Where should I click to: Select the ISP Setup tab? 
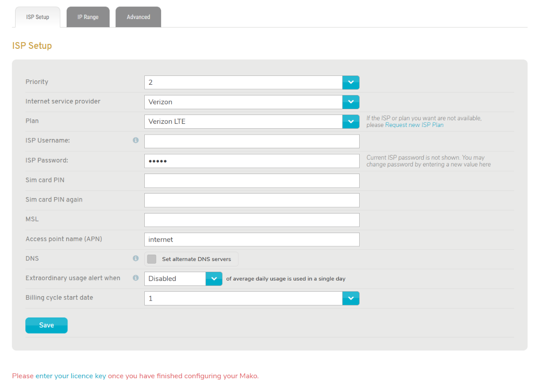[x=37, y=16]
